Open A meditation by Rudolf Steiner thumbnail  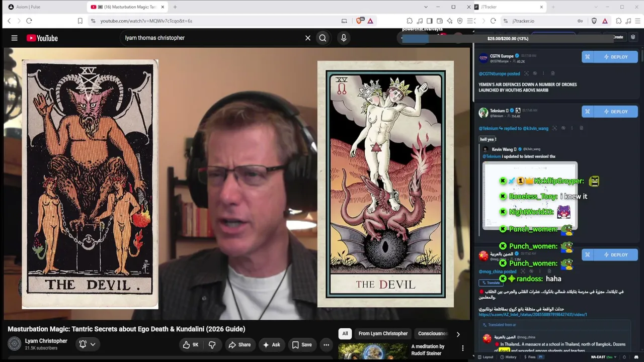point(372,351)
